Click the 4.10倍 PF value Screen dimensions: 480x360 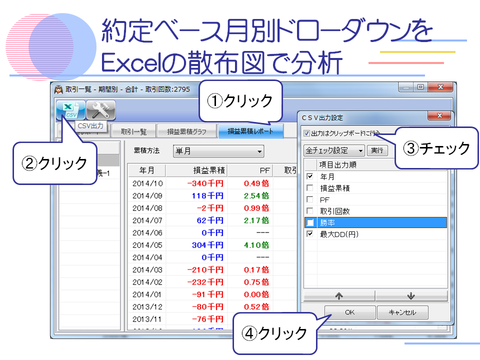coord(256,245)
